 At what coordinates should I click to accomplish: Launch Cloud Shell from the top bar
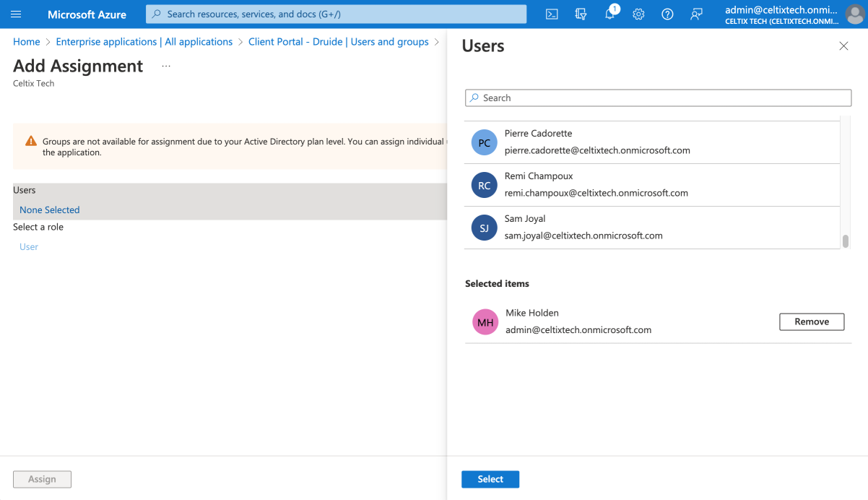tap(552, 14)
